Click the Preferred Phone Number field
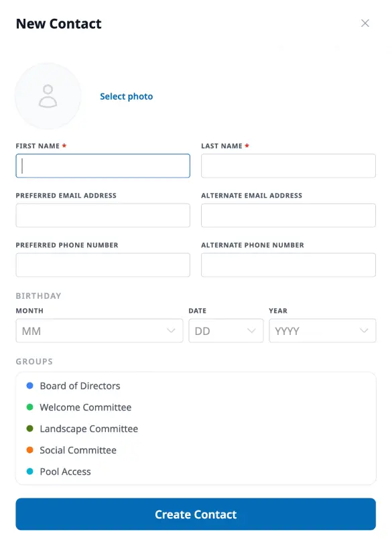 (x=103, y=265)
